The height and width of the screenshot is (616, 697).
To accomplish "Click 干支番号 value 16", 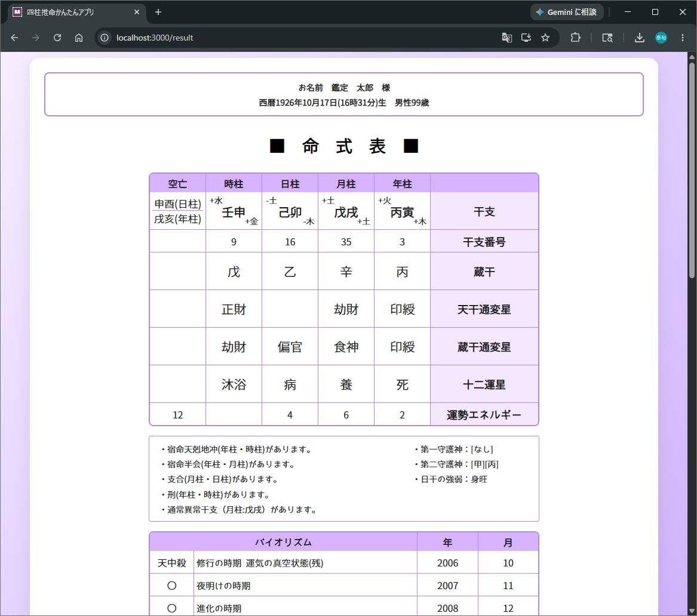I will pos(290,242).
